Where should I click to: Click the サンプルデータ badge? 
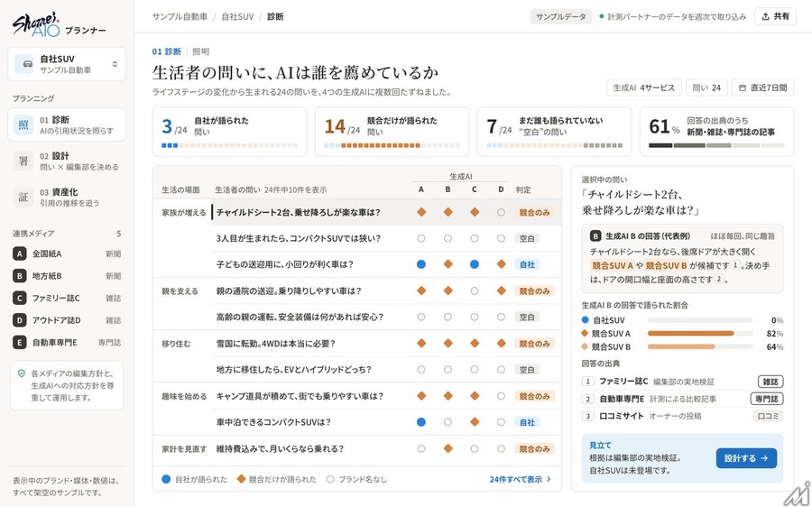tap(561, 16)
